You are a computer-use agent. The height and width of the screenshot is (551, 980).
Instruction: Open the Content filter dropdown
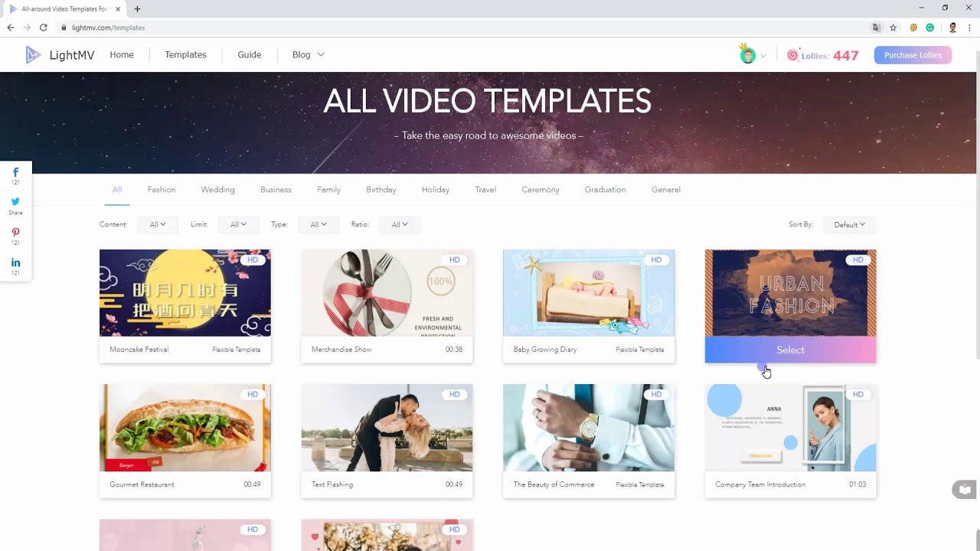pyautogui.click(x=158, y=224)
